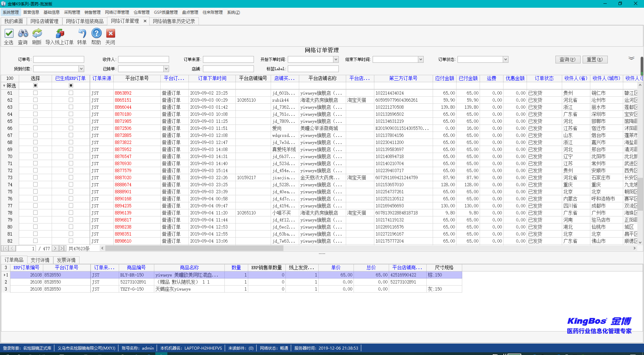Expand the 货到付款 combo box
The width and height of the screenshot is (644, 355).
(81, 69)
